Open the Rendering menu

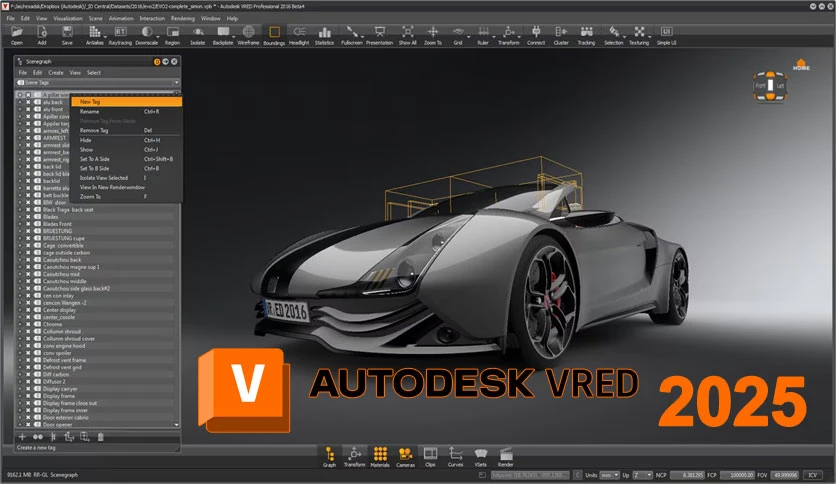coord(183,18)
